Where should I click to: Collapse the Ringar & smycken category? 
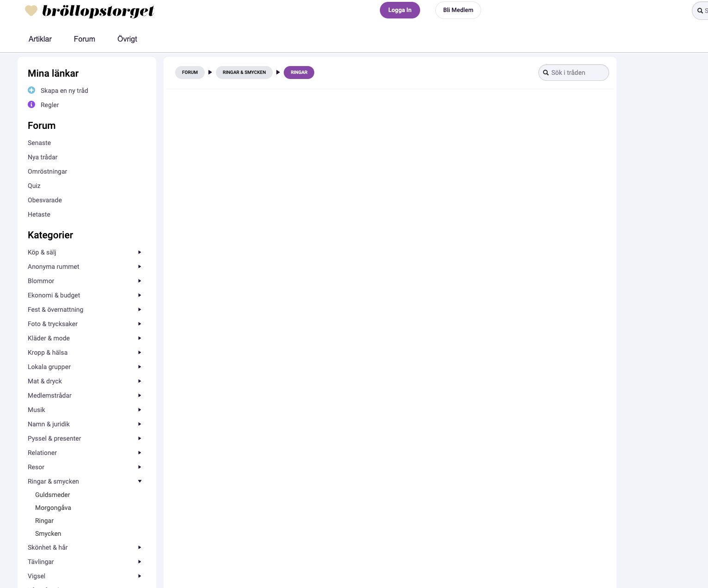[x=140, y=481]
